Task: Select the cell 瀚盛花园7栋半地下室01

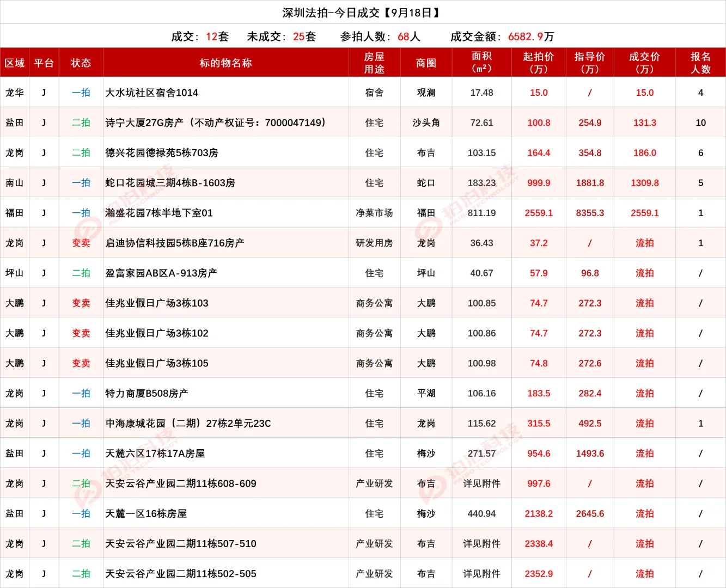Action: click(x=226, y=213)
